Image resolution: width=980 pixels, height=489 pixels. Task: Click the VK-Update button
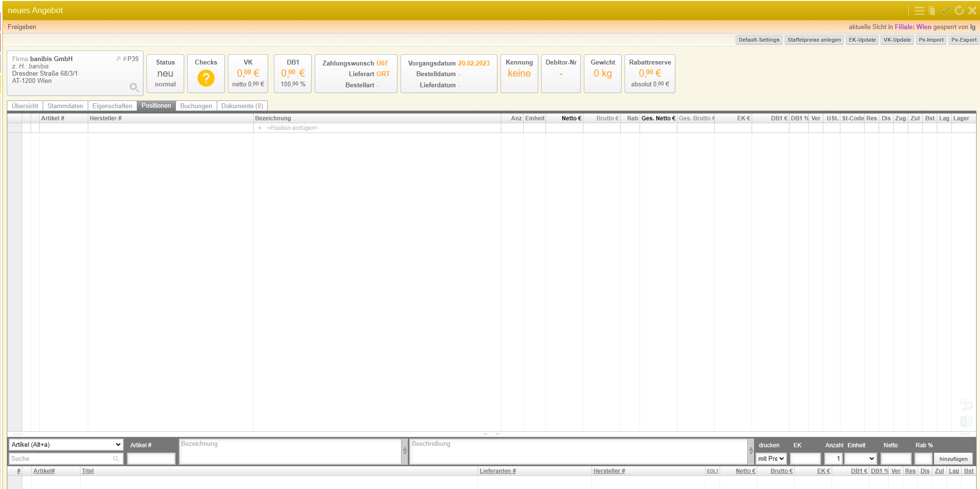pos(897,40)
